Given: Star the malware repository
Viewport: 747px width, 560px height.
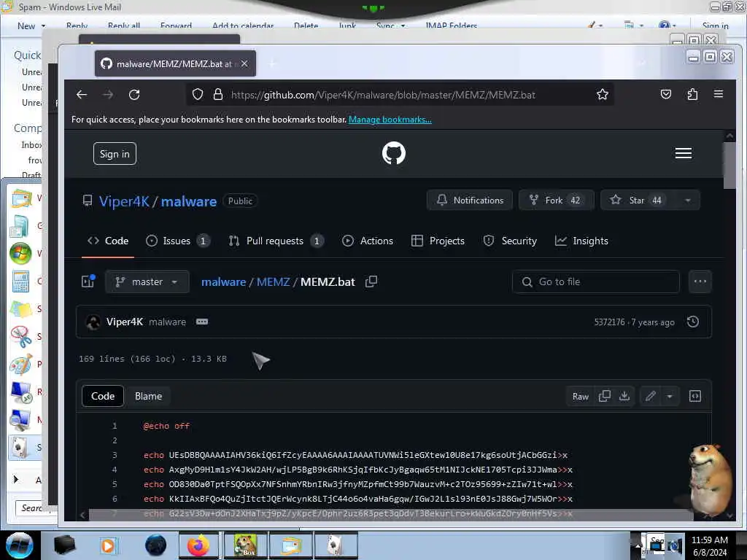Looking at the screenshot, I should [x=638, y=200].
